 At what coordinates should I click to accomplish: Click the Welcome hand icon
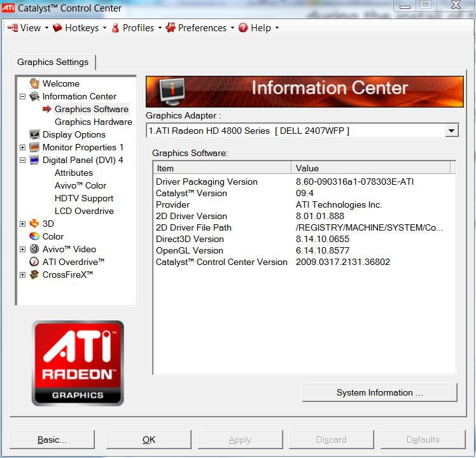click(34, 83)
